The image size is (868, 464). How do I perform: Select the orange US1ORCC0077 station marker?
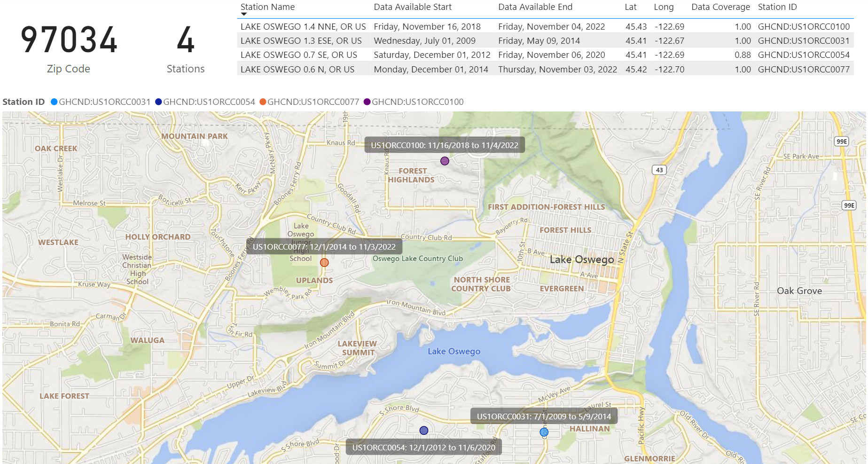324,263
